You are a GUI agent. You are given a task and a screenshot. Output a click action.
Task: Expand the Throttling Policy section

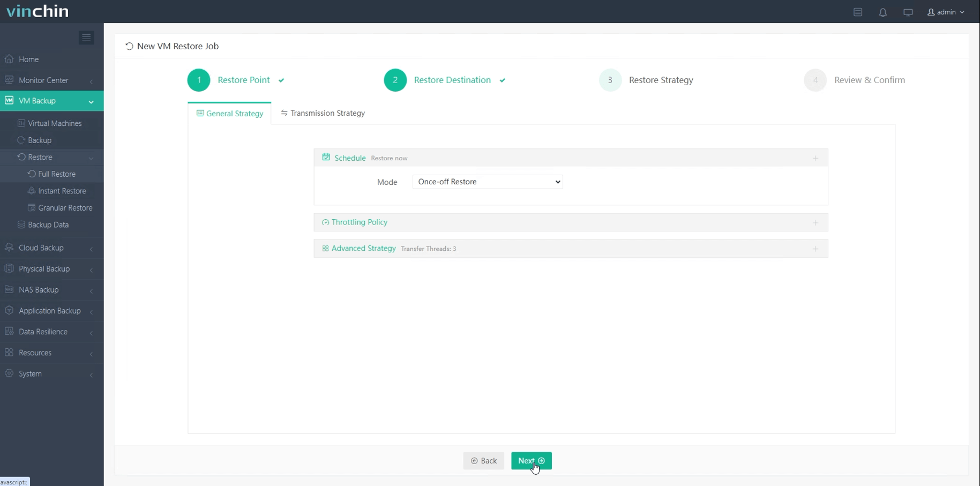(571, 222)
